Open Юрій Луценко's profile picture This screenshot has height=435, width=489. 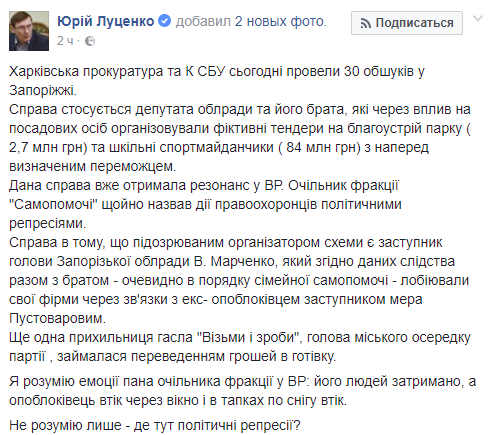point(29,31)
